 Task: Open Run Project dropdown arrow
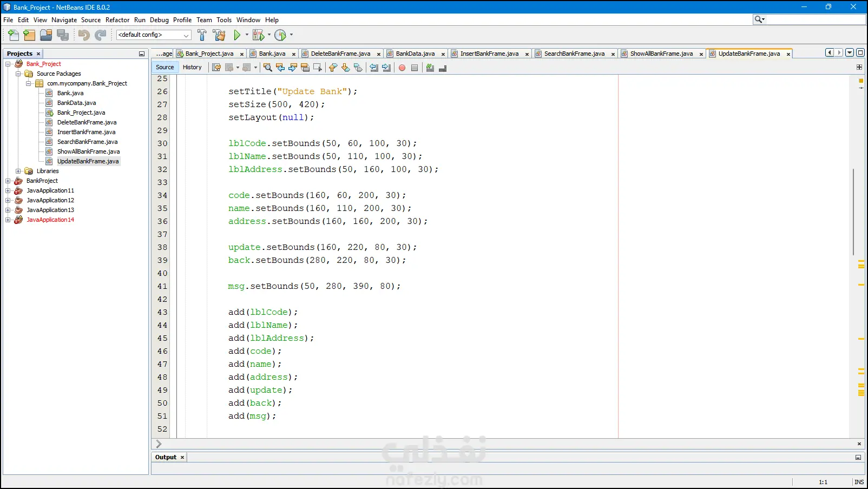(247, 35)
